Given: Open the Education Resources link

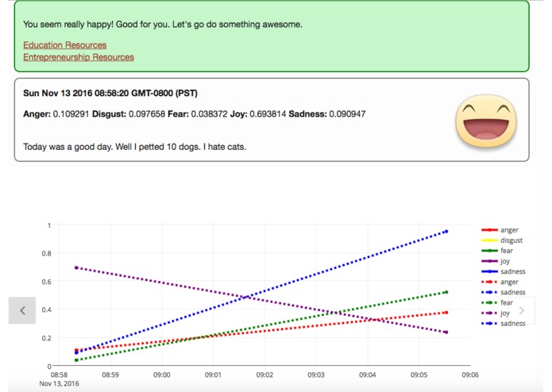Looking at the screenshot, I should tap(65, 45).
